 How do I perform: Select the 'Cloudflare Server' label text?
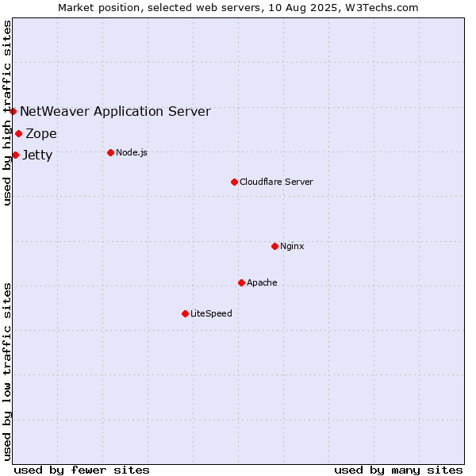(x=276, y=182)
